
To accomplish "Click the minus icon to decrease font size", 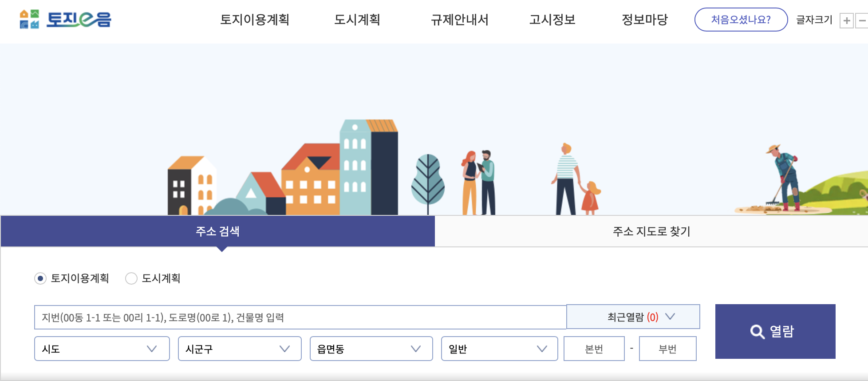I will pyautogui.click(x=862, y=20).
